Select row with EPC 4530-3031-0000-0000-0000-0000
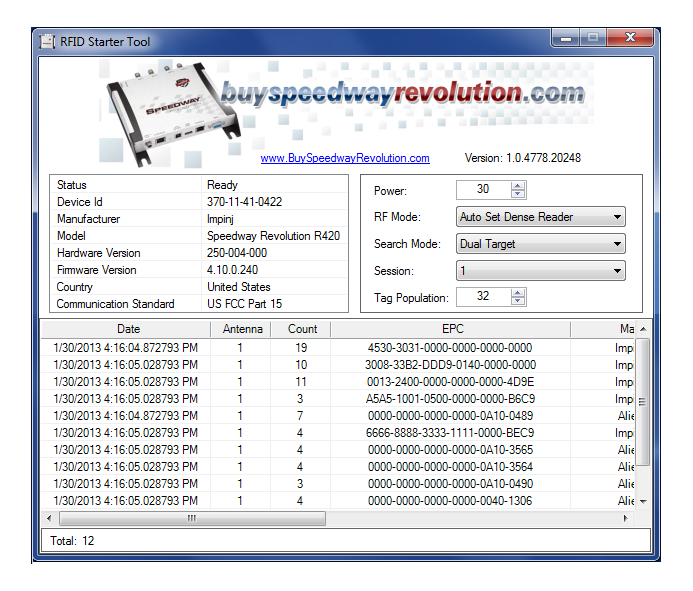693x591 pixels. (x=338, y=348)
